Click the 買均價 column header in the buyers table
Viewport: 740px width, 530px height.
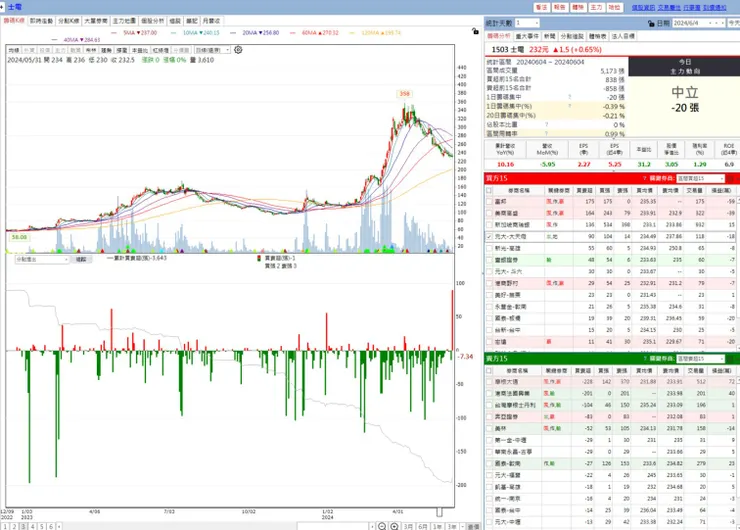(x=644, y=190)
